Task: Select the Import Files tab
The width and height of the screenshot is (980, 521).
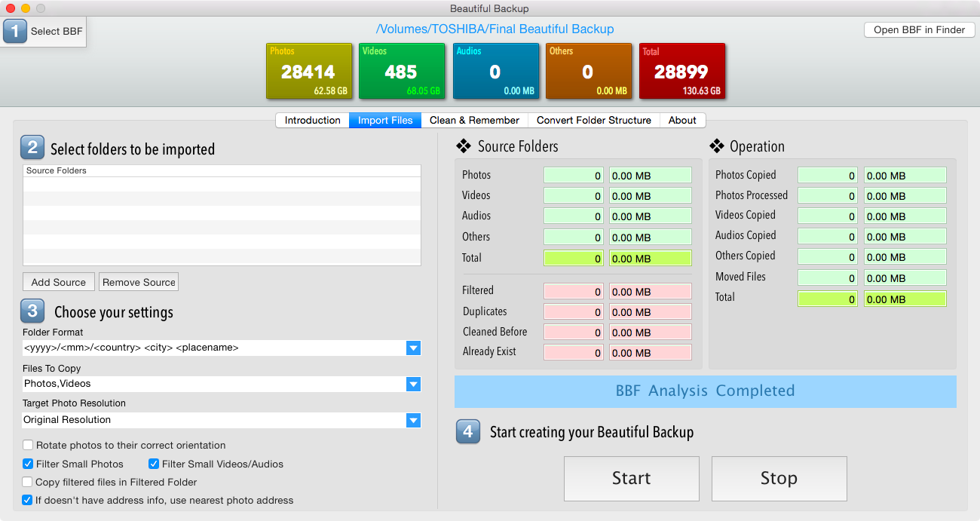Action: click(385, 120)
